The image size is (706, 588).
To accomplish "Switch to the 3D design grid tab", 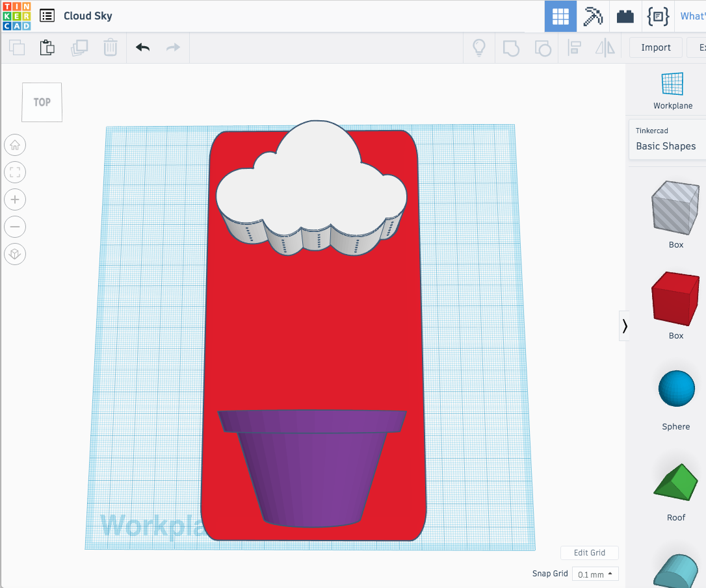I will (560, 16).
